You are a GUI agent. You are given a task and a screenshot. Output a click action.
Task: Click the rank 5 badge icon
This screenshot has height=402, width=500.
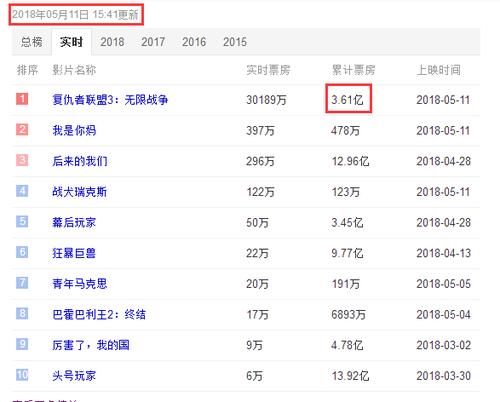click(22, 221)
